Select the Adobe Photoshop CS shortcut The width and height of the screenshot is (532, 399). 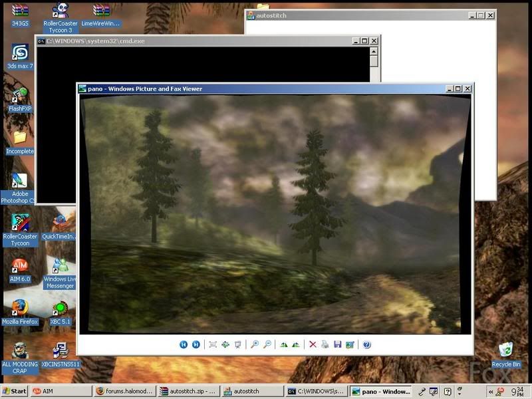coord(19,188)
